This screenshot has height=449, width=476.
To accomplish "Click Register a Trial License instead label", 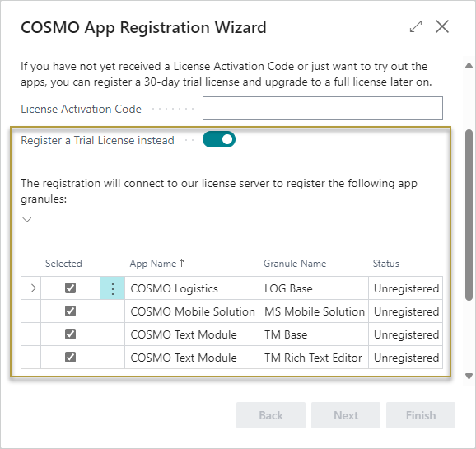I will point(97,140).
